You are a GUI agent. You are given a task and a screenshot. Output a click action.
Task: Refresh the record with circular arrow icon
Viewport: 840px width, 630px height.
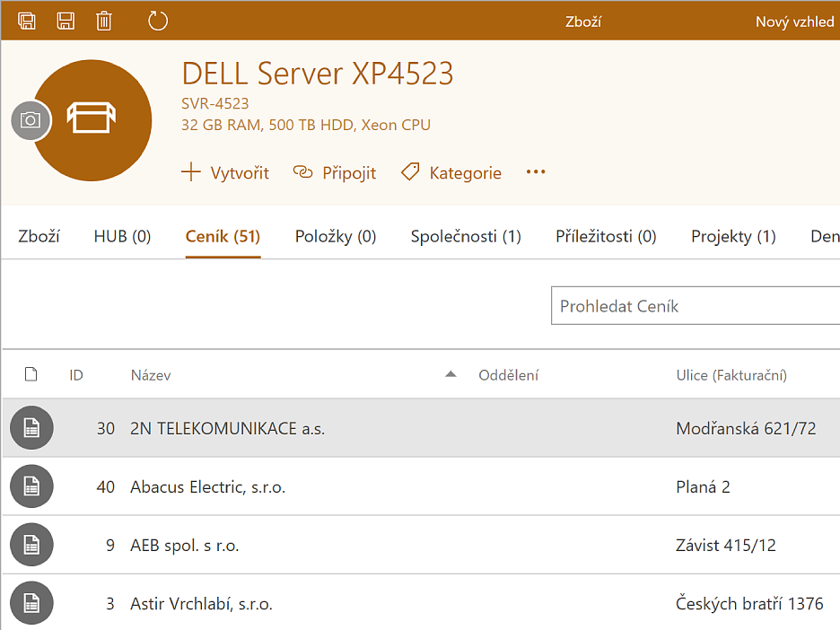tap(158, 22)
